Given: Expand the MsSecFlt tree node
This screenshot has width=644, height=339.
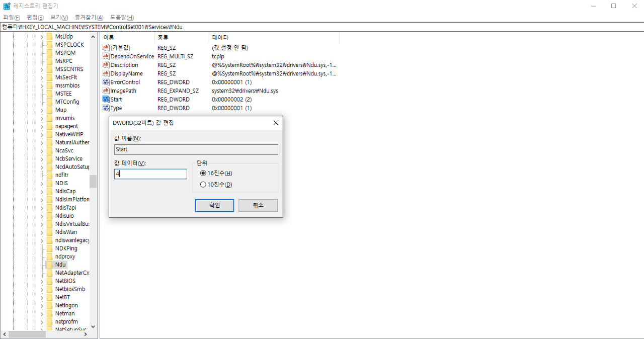Looking at the screenshot, I should 42,77.
